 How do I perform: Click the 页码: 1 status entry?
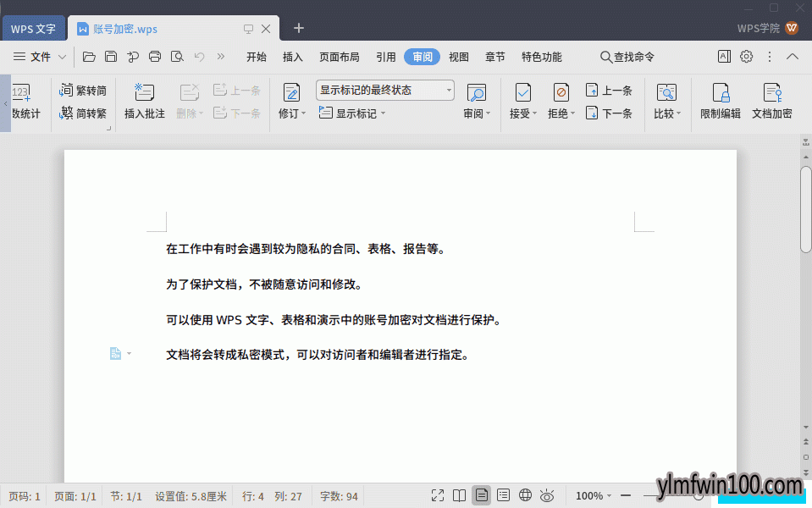click(24, 496)
